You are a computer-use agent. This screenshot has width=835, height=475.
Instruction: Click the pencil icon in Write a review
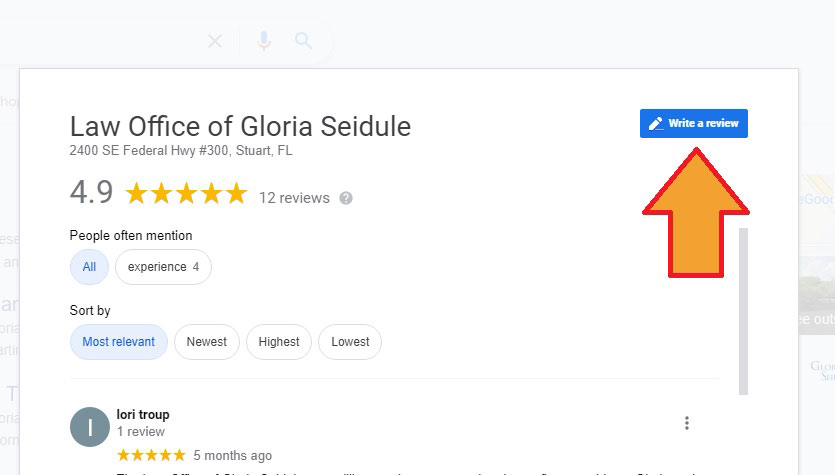point(656,124)
